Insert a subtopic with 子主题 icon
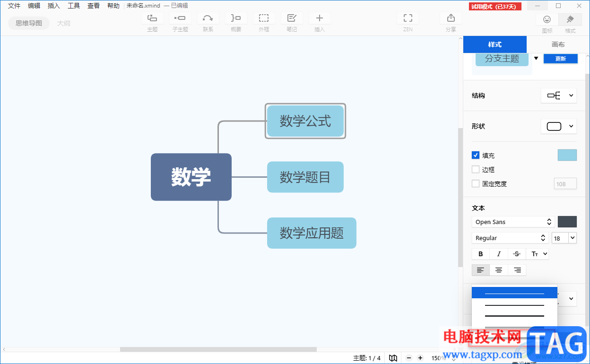The width and height of the screenshot is (590, 364). point(180,18)
